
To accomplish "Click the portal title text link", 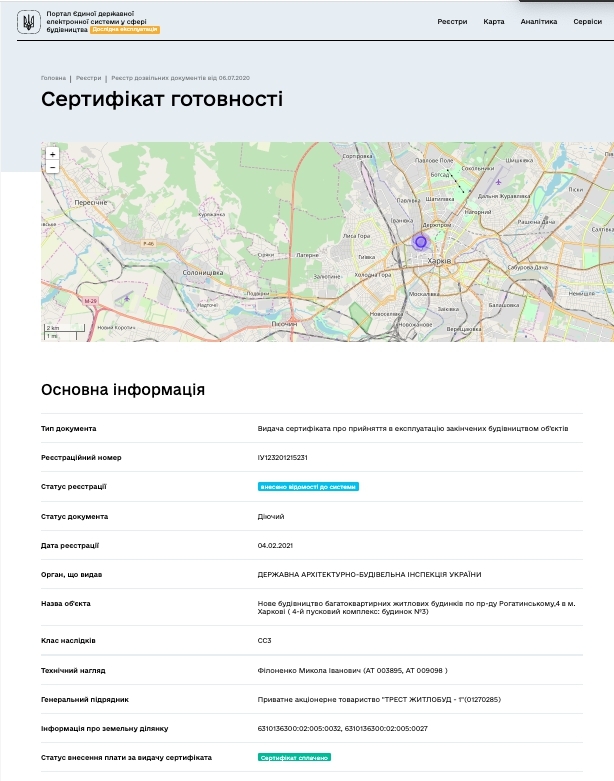I will (x=96, y=21).
